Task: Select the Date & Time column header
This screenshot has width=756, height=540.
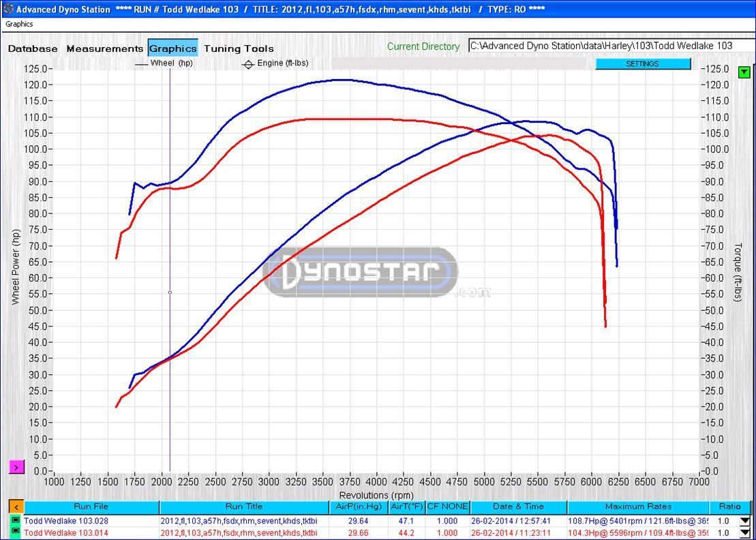Action: click(518, 507)
